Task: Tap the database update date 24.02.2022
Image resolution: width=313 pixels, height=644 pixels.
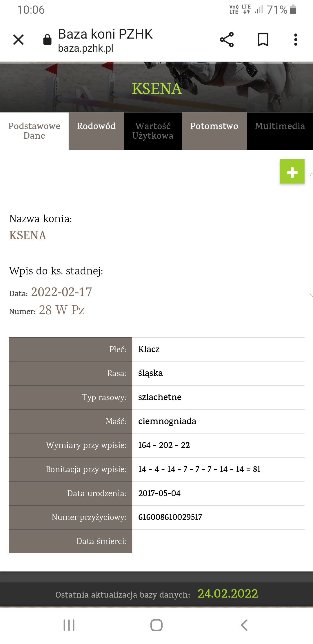Action: pyautogui.click(x=228, y=594)
